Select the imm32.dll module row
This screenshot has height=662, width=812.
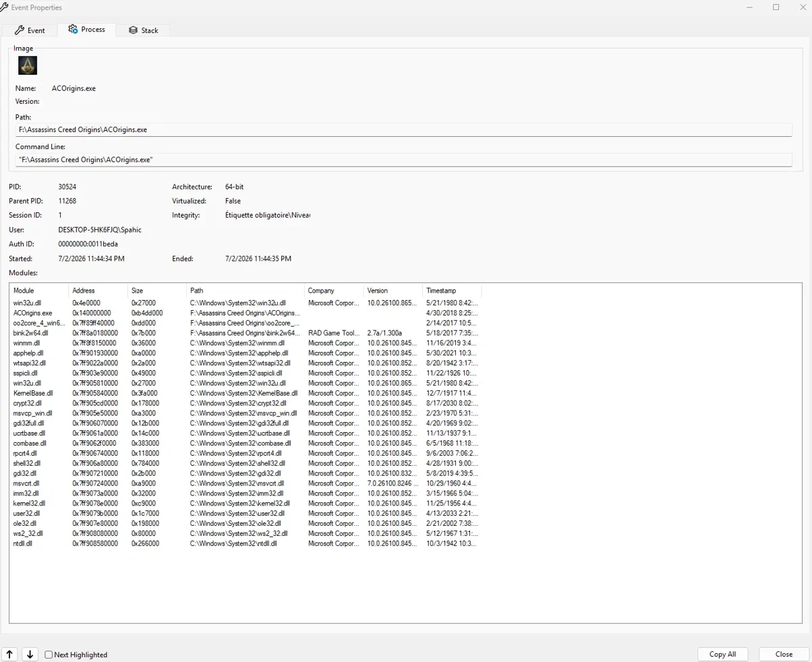pyautogui.click(x=245, y=493)
